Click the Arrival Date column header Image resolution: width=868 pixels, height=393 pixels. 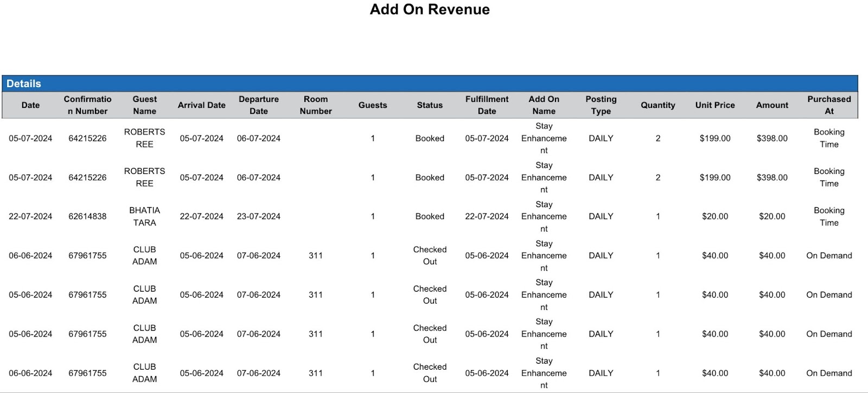coord(201,105)
